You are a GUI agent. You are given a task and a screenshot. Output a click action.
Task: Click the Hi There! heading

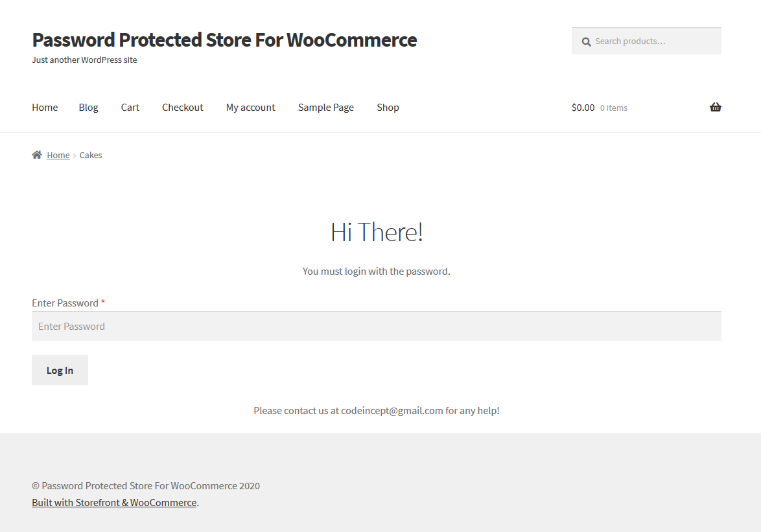pos(377,232)
